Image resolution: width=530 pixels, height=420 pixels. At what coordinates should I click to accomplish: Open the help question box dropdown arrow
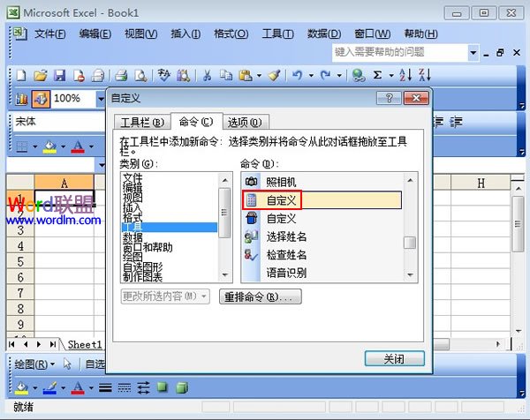click(x=473, y=53)
